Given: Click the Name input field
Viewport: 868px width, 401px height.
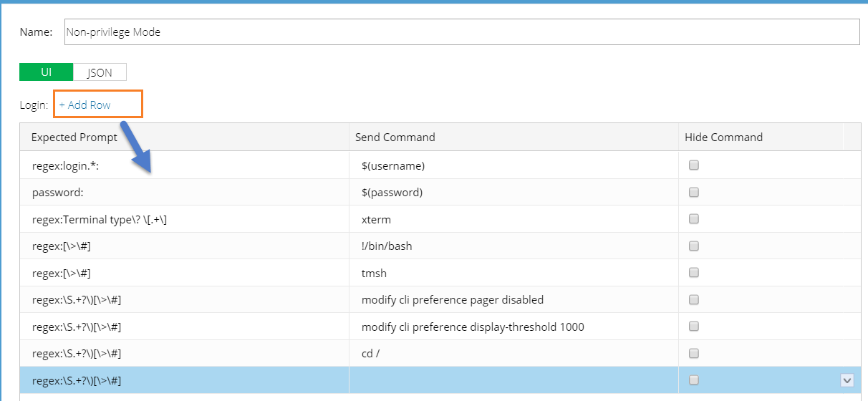Looking at the screenshot, I should pos(461,32).
